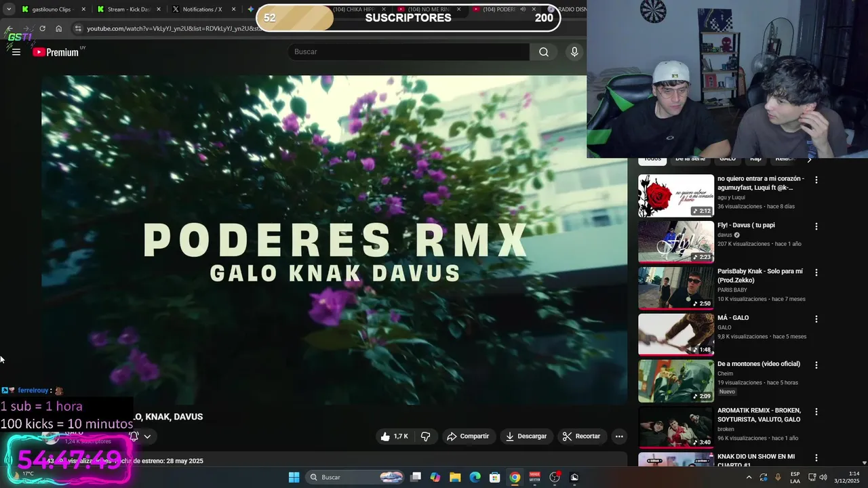Go to Chrome home page icon
The image size is (868, 488).
59,28
